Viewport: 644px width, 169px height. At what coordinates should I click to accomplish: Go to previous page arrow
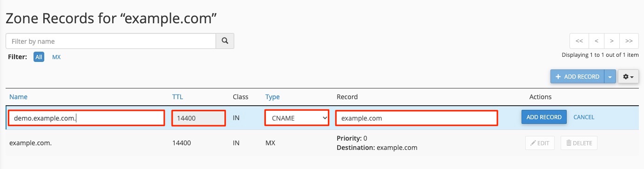597,41
